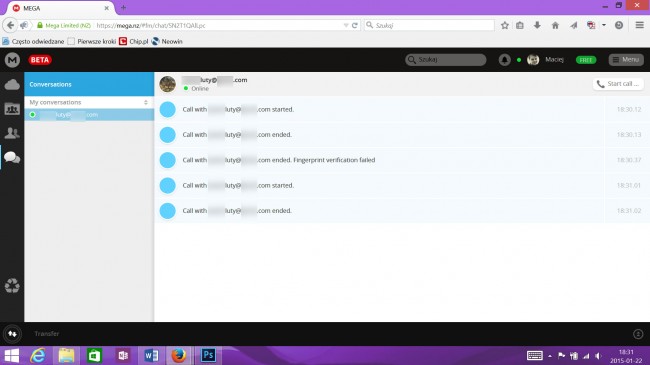650x365 pixels.
Task: Reload the page
Action: 355,25
